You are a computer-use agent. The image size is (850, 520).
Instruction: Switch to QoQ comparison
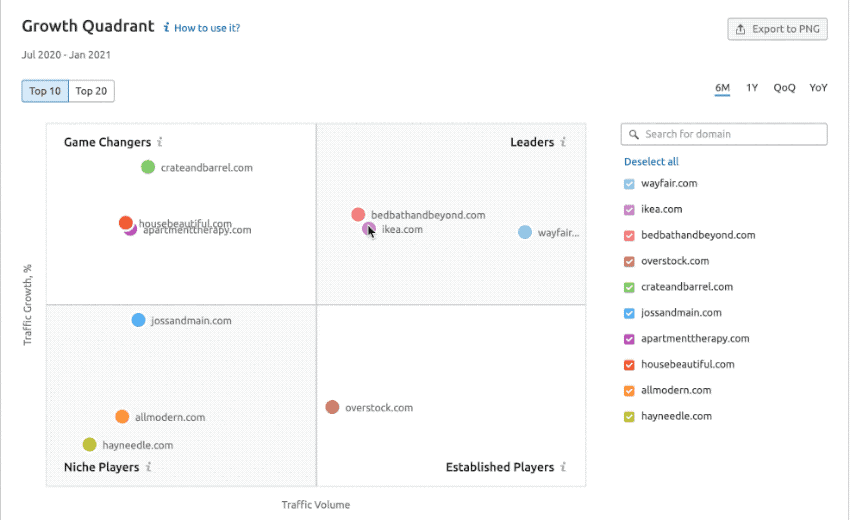pos(784,88)
